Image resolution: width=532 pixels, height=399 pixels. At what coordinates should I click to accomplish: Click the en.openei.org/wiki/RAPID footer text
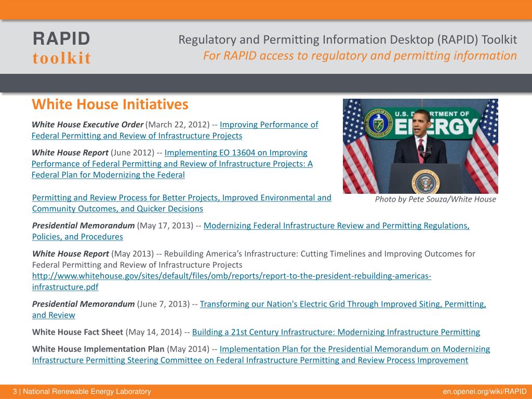click(x=485, y=392)
